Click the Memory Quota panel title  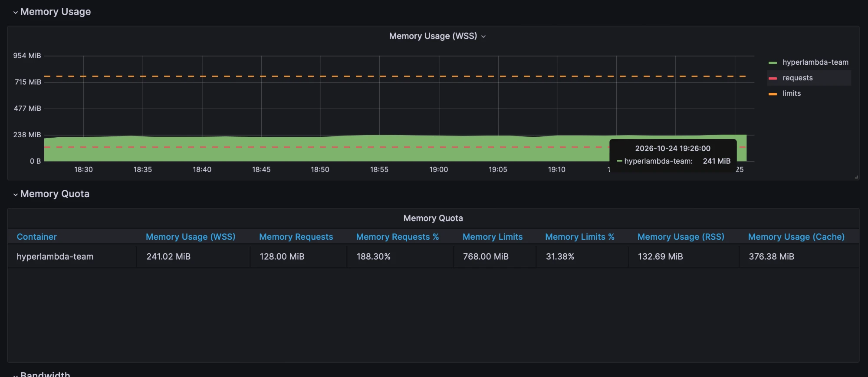coord(433,218)
